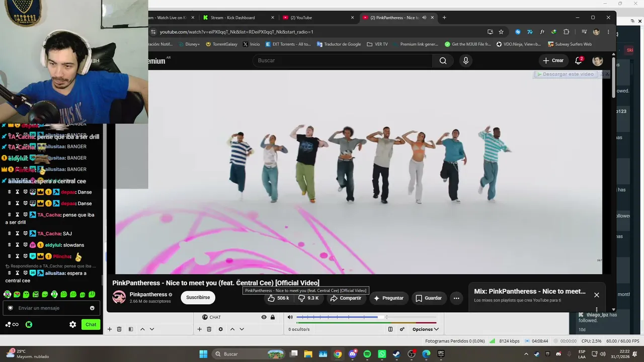Show hidden system tray icons
The image size is (644, 362).
(x=526, y=354)
